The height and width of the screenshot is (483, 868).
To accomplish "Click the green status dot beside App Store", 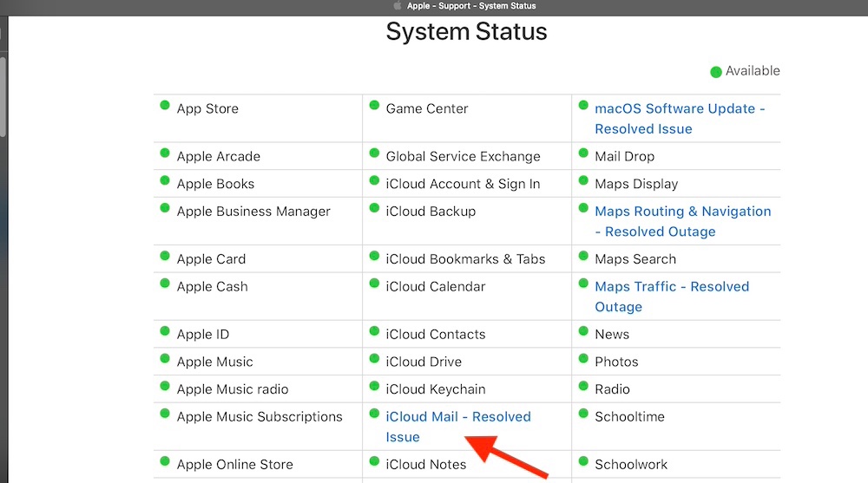I will point(164,105).
